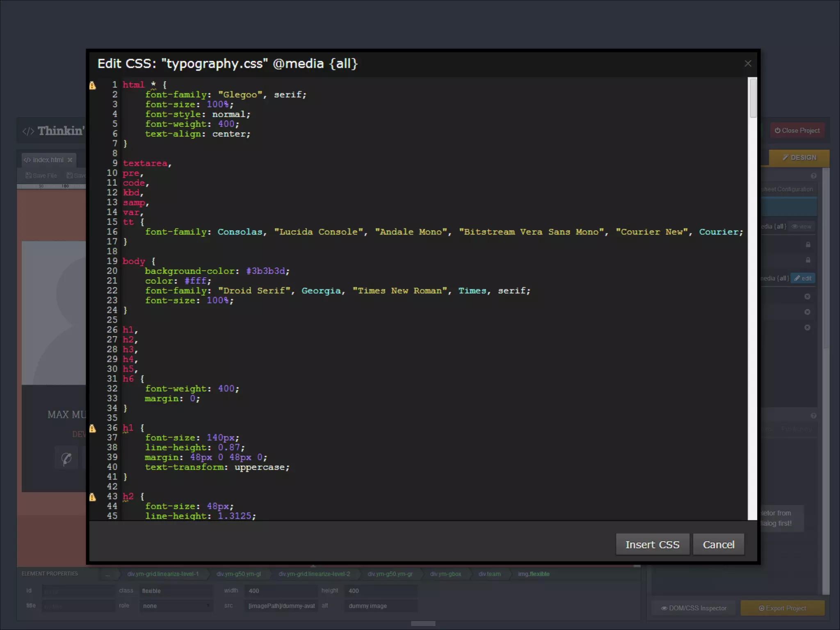Click the alt field with dummy image
The height and width of the screenshot is (630, 840).
tap(381, 606)
